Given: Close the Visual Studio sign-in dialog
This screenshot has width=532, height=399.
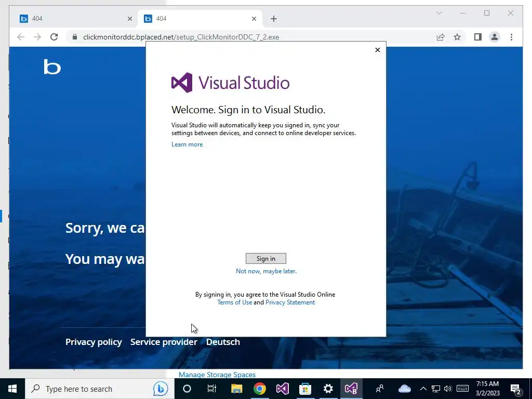Looking at the screenshot, I should [378, 50].
